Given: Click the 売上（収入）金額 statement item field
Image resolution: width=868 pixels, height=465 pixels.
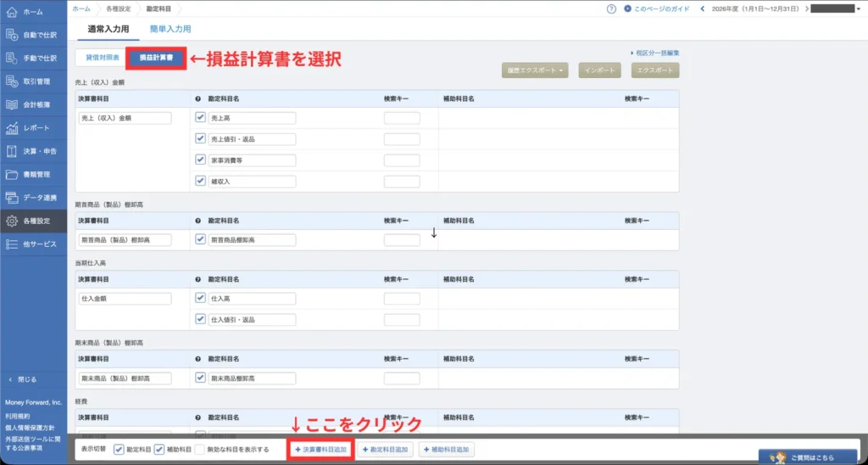Looking at the screenshot, I should click(x=125, y=118).
